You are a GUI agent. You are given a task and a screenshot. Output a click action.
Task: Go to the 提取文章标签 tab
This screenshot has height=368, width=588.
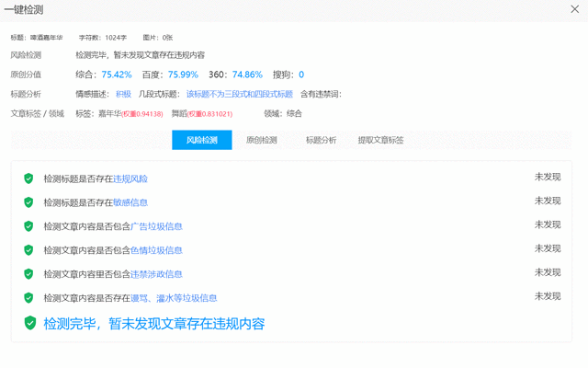[380, 140]
